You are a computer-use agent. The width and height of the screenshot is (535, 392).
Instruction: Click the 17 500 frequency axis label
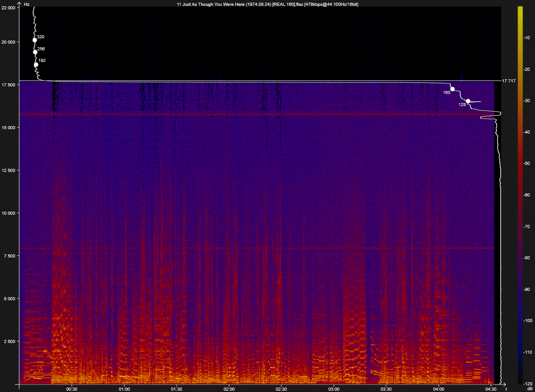pos(9,85)
